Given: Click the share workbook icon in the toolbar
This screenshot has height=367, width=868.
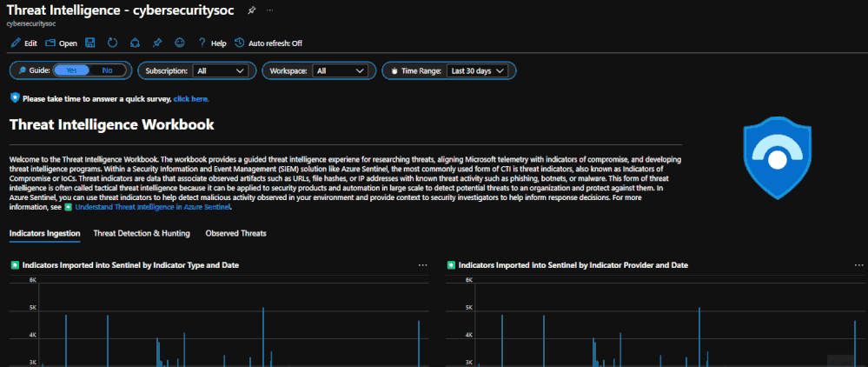Looking at the screenshot, I should (x=135, y=43).
